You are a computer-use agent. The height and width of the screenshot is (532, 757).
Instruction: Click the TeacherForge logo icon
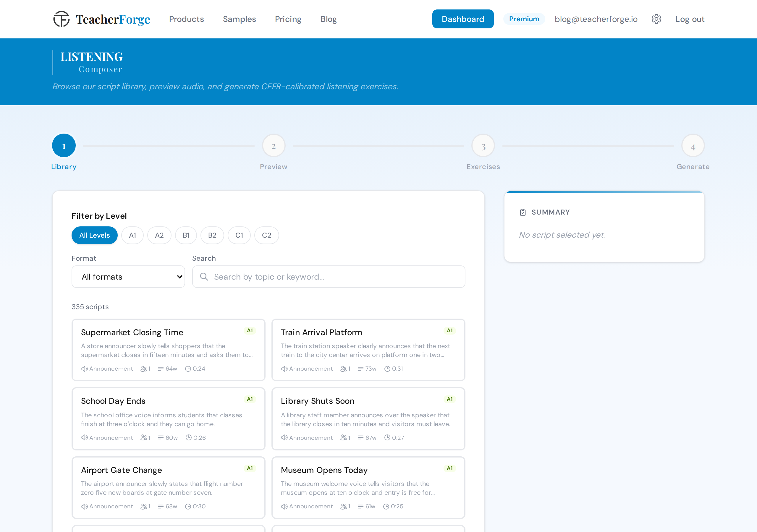pos(62,19)
